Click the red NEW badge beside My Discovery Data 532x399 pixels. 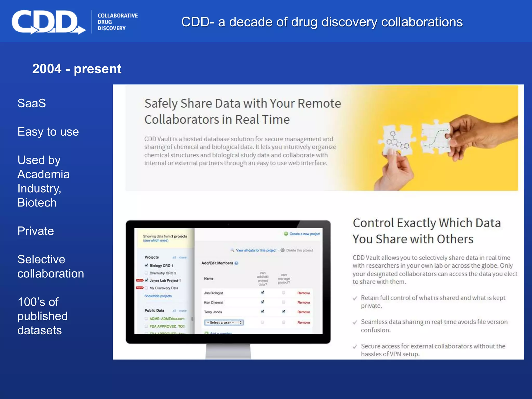pos(140,288)
